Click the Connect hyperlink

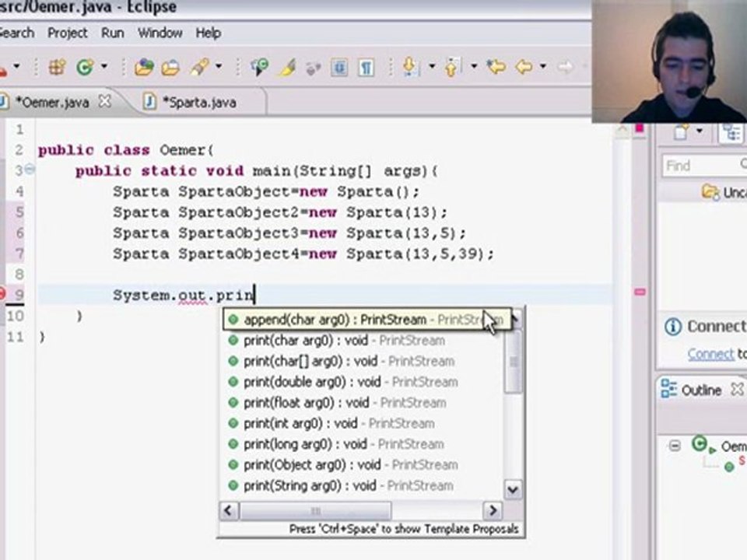710,354
